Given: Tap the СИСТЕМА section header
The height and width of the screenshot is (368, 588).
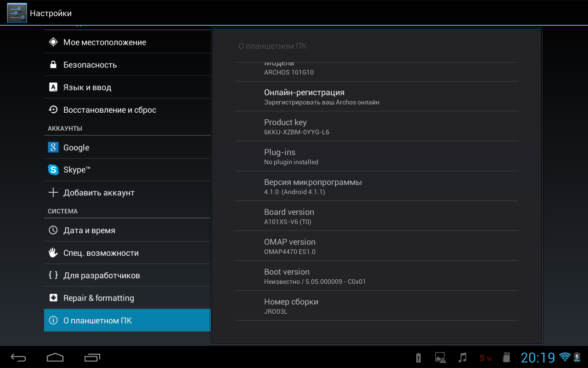Looking at the screenshot, I should (x=62, y=211).
